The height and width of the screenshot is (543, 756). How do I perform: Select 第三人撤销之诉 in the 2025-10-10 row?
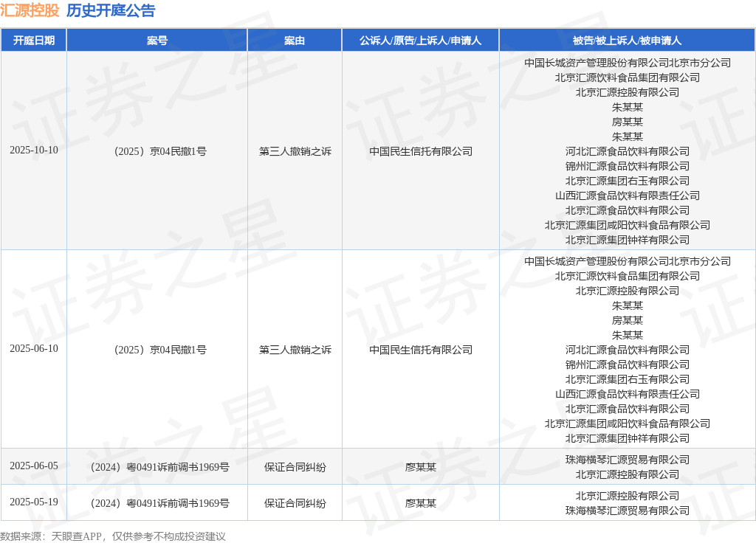click(x=295, y=151)
